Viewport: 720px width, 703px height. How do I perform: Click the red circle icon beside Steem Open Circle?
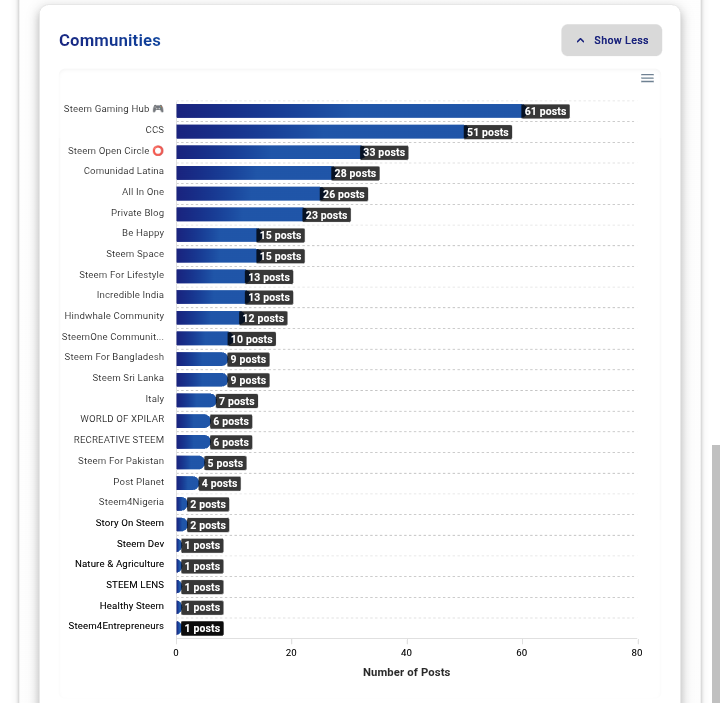click(x=158, y=151)
